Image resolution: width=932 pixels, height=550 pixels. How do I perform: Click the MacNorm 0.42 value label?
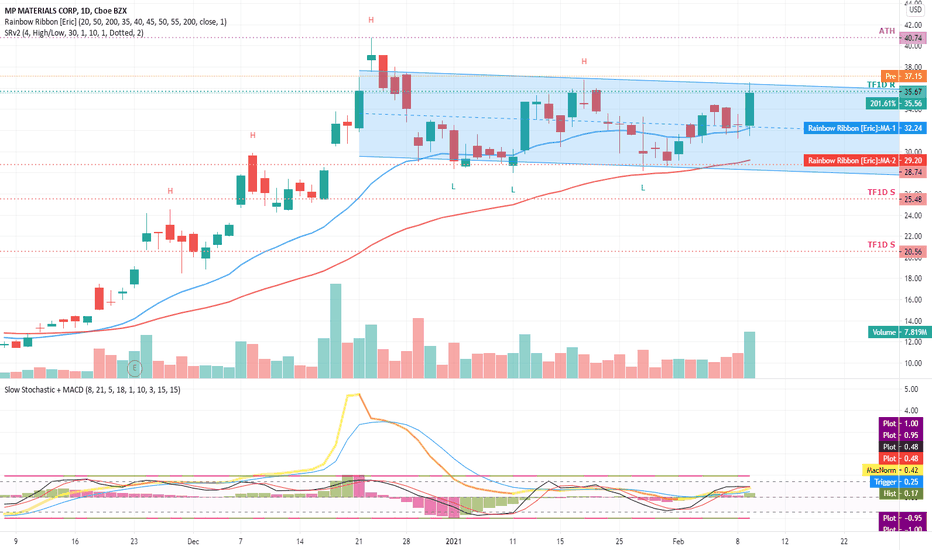tap(893, 470)
